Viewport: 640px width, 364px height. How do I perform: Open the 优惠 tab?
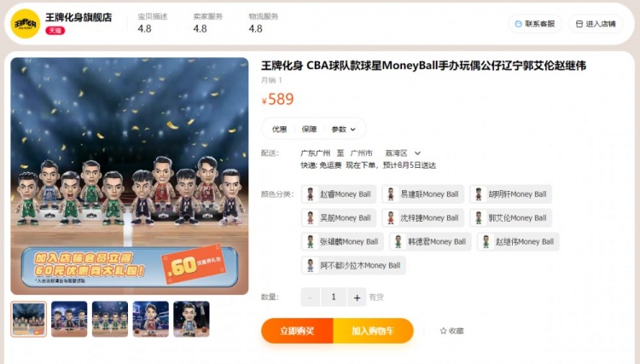coord(279,130)
